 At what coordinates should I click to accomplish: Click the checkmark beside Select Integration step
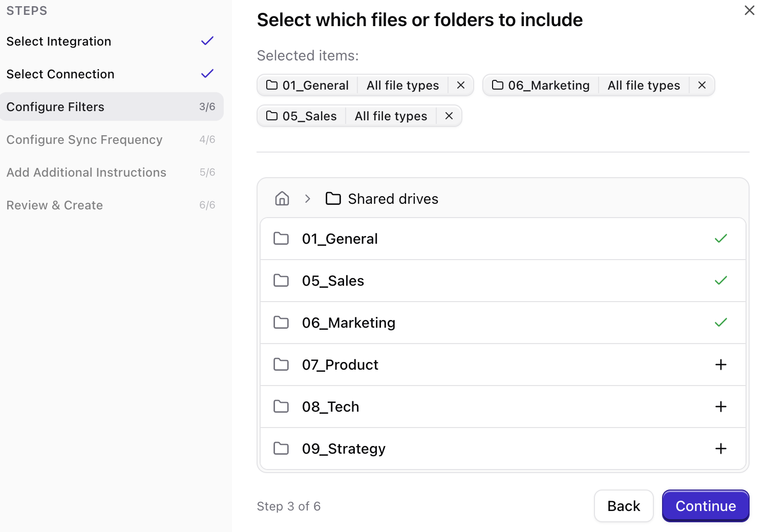coord(207,41)
